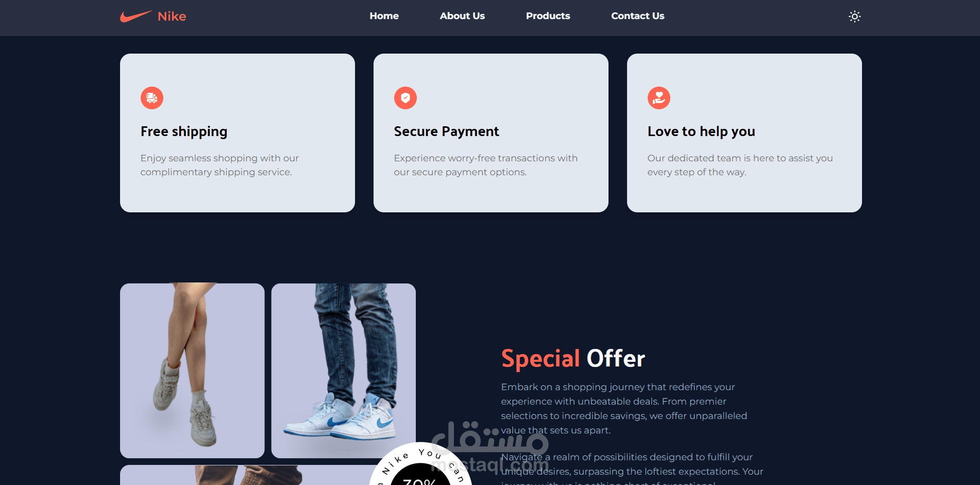Click the free shipping description text

(x=219, y=165)
